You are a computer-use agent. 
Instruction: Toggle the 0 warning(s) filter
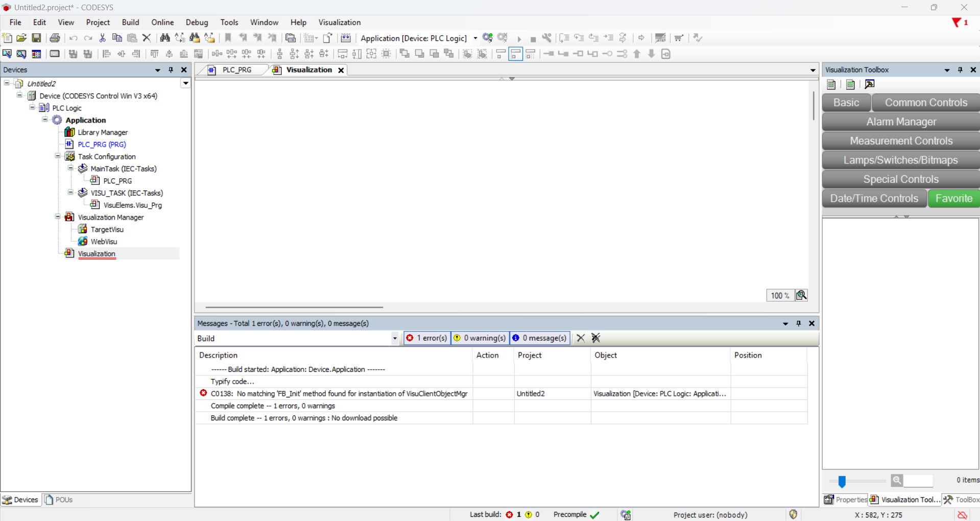pos(480,338)
